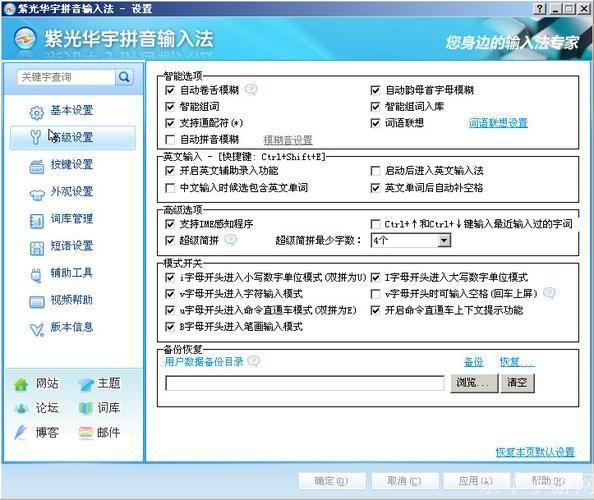Toggle the 智能组词 checkbox
The image size is (594, 500).
pos(170,107)
